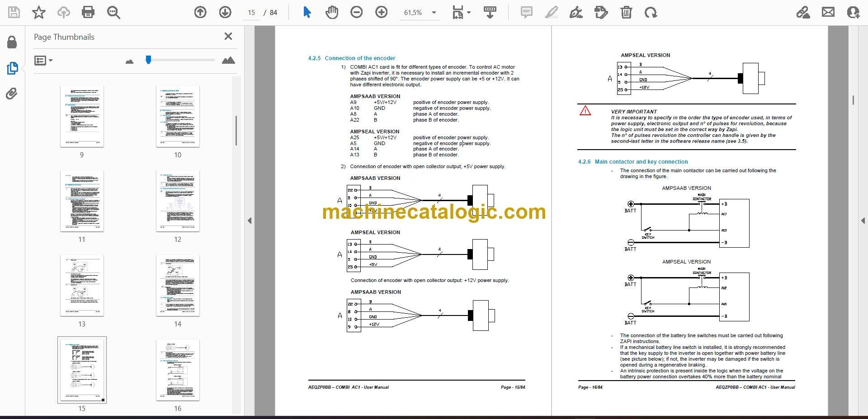Screen dimensions: 868x419
Task: Open the find text magnifier tool
Action: click(113, 12)
